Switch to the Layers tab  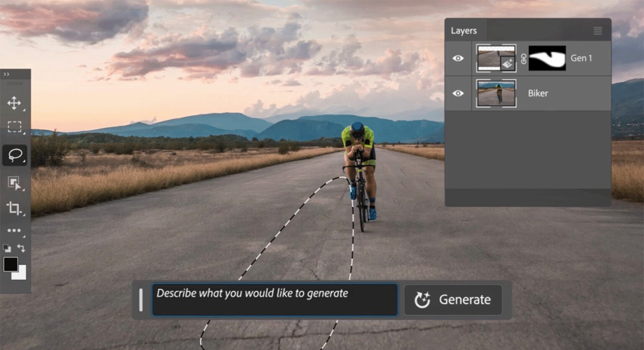tap(464, 31)
